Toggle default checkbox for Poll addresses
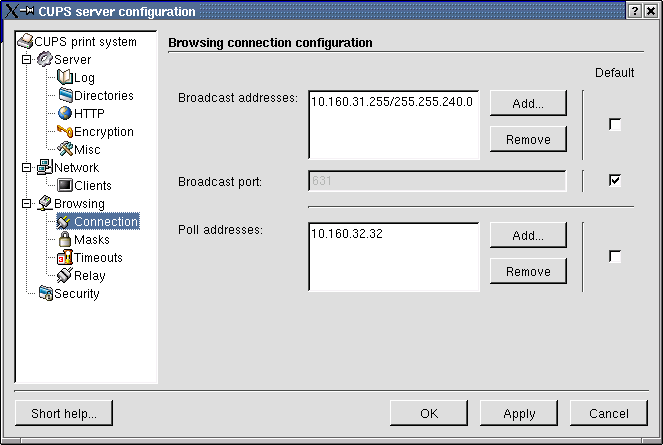Viewport: 663px width, 445px height. point(615,257)
